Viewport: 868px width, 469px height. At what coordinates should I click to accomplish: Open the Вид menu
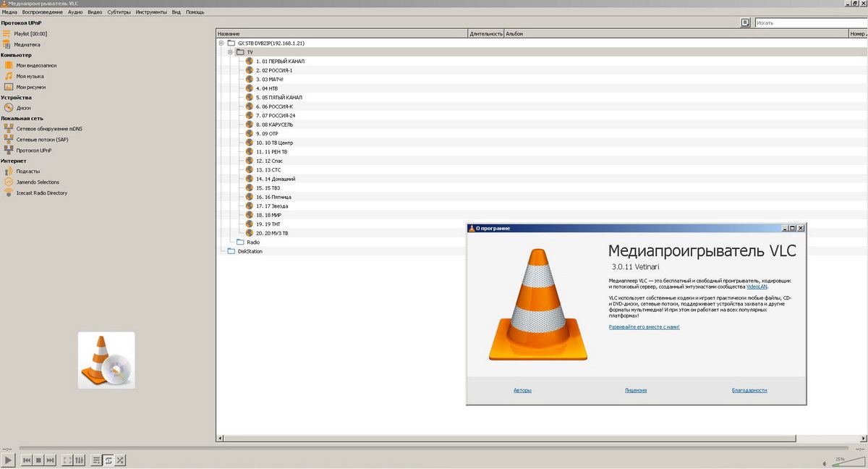coord(176,12)
